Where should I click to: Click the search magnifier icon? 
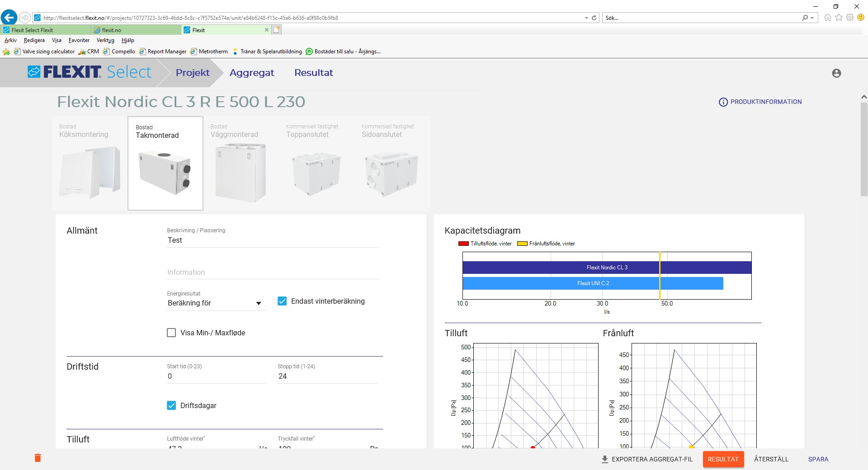click(805, 18)
